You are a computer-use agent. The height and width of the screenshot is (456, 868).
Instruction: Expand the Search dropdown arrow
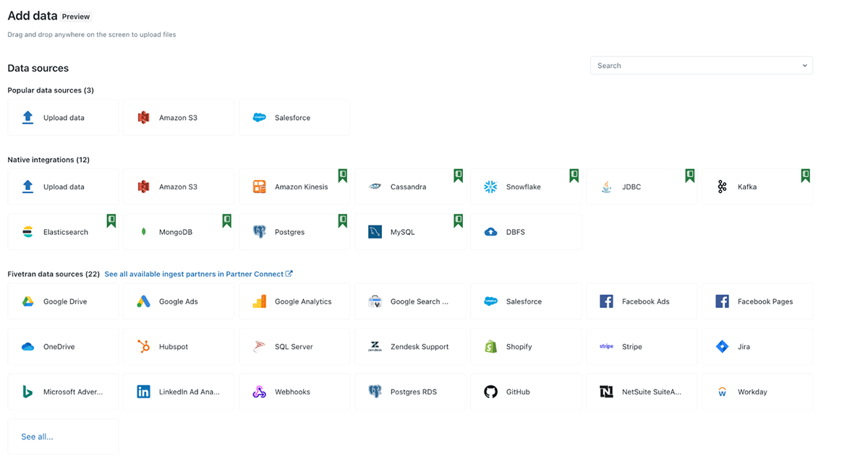tap(804, 66)
